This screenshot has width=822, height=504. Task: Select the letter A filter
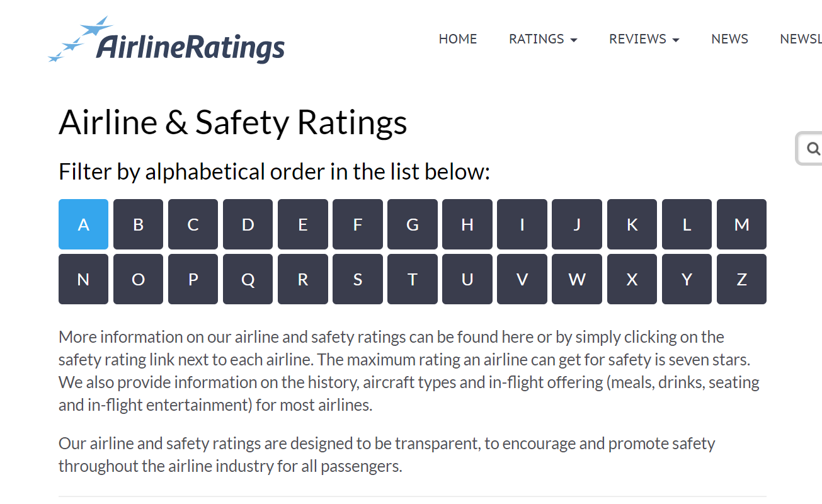tap(83, 224)
